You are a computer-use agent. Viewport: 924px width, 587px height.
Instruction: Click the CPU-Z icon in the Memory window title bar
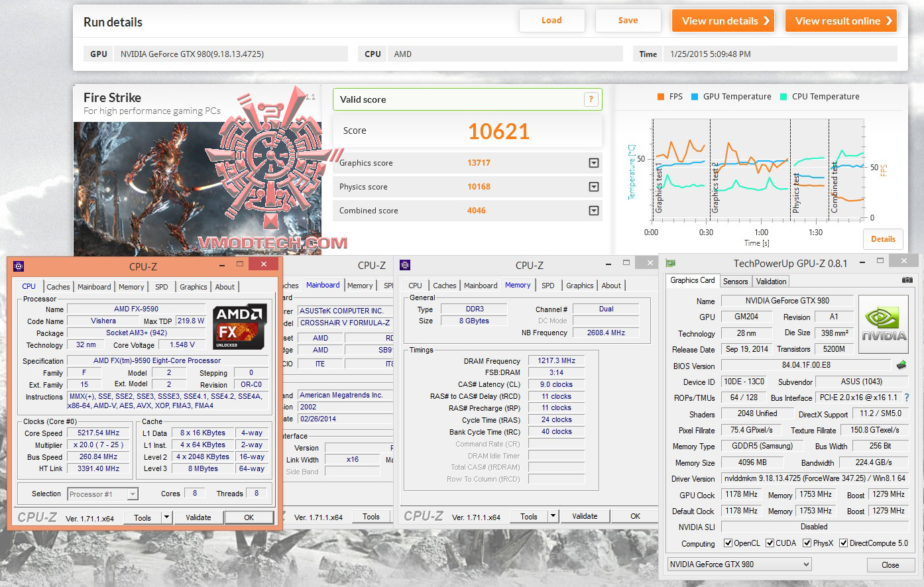coord(405,265)
